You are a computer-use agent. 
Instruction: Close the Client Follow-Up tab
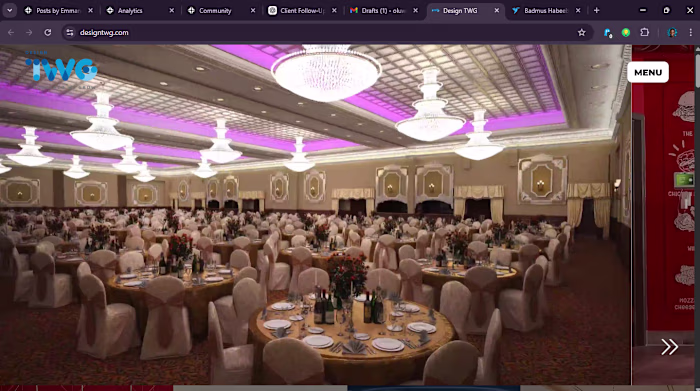point(334,10)
